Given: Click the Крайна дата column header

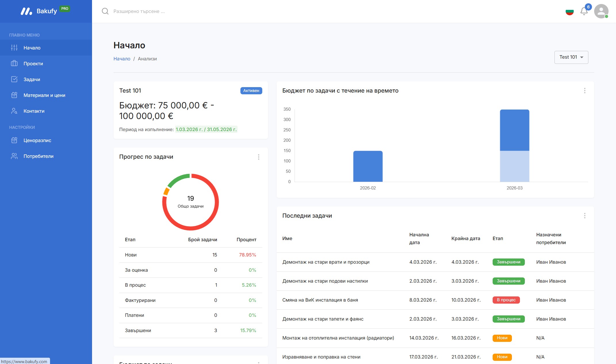Looking at the screenshot, I should (466, 238).
